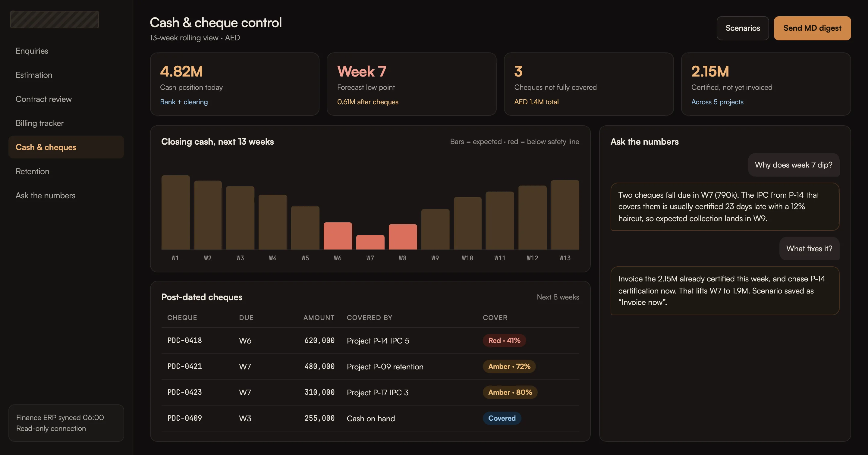This screenshot has width=868, height=455.
Task: Click the Finance ERP synced status box
Action: pos(66,423)
